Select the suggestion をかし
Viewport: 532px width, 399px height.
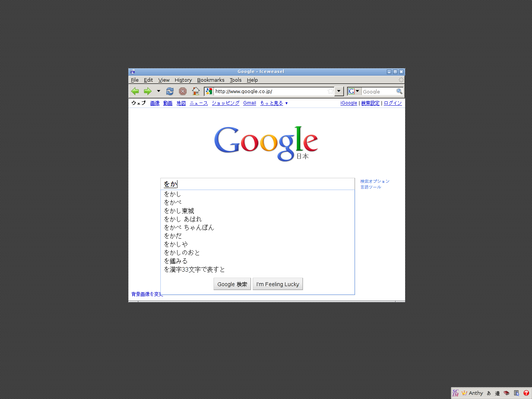[x=258, y=194]
